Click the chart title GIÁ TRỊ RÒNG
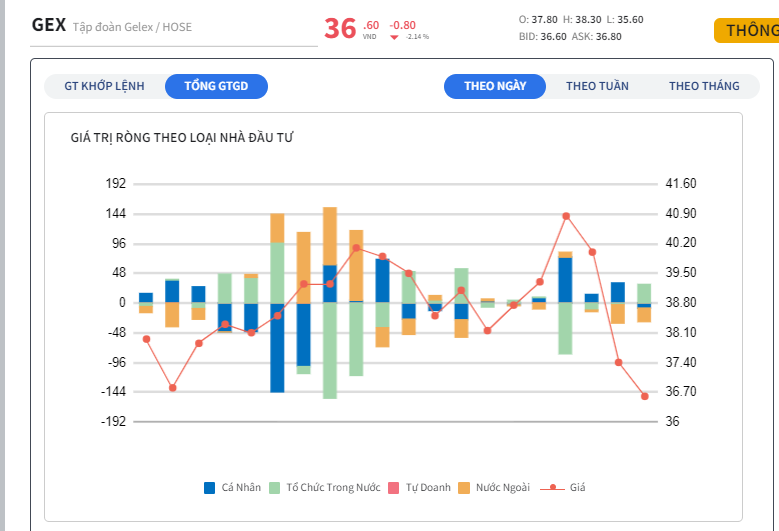This screenshot has height=531, width=779. pos(181,137)
